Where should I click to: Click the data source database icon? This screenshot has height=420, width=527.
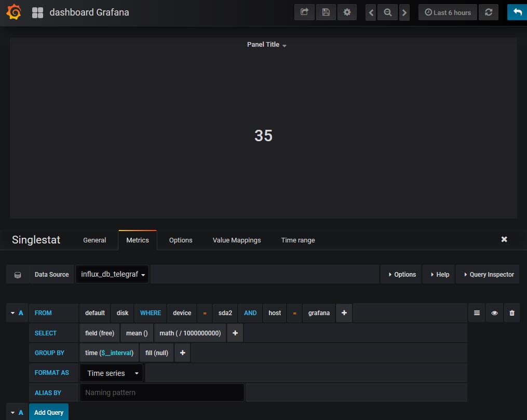click(x=18, y=275)
